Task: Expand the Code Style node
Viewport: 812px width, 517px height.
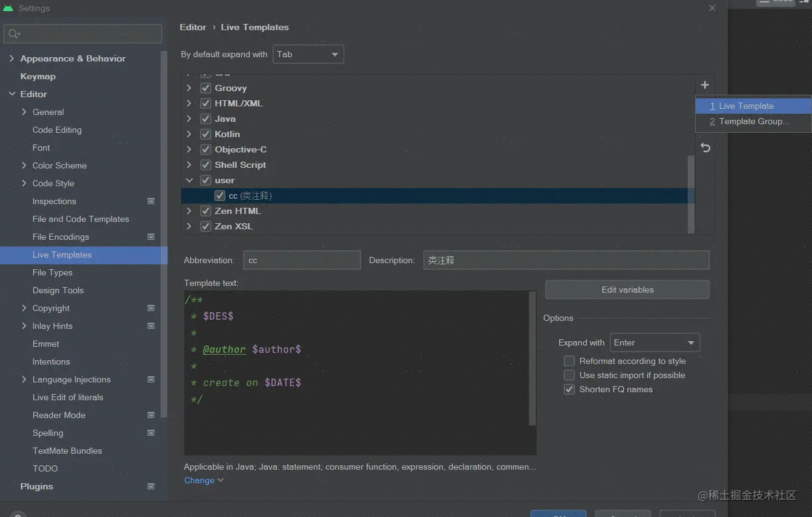Action: [24, 183]
